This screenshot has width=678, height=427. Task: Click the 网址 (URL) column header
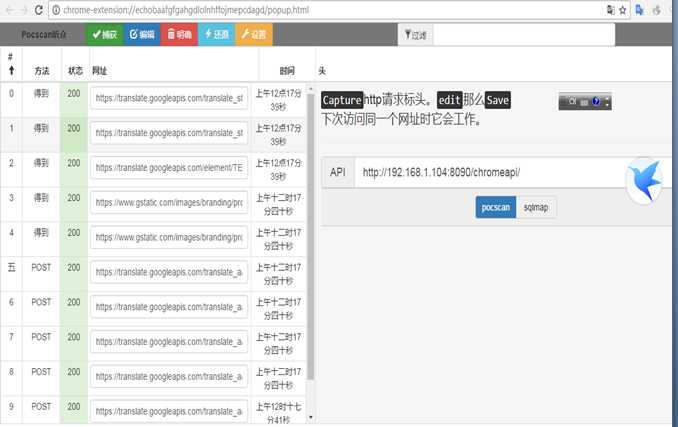(99, 70)
